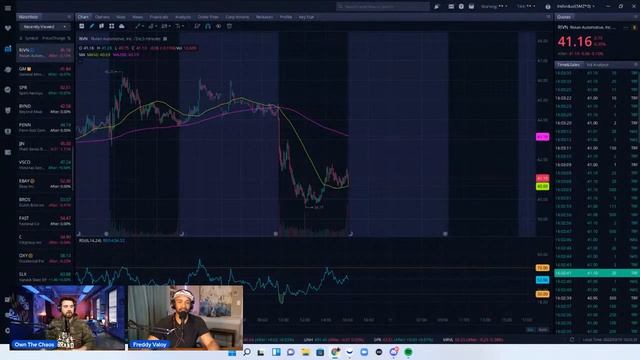Viewport: 640px width, 360px height.
Task: Open Zoom from the taskbar
Action: [x=364, y=352]
